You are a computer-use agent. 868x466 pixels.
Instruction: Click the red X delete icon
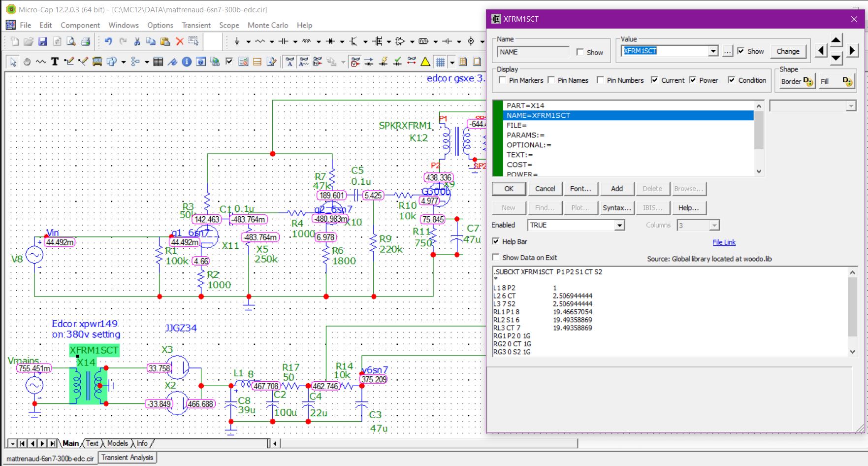180,41
